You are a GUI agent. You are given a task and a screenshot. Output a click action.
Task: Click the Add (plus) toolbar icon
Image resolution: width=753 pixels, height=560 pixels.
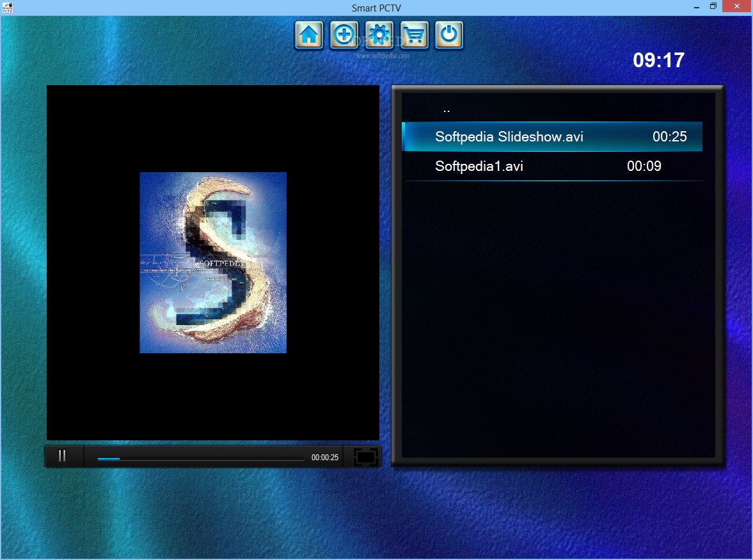tap(344, 35)
